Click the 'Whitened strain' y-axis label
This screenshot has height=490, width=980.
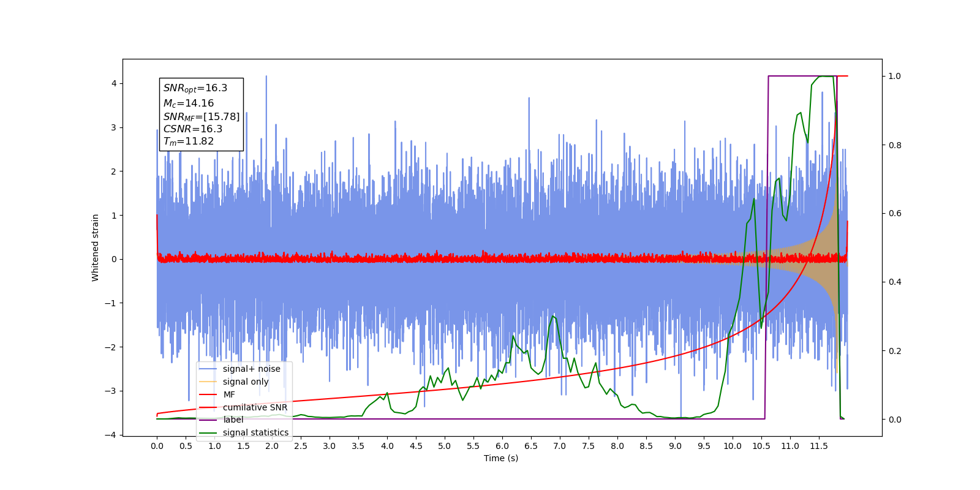[x=95, y=247]
